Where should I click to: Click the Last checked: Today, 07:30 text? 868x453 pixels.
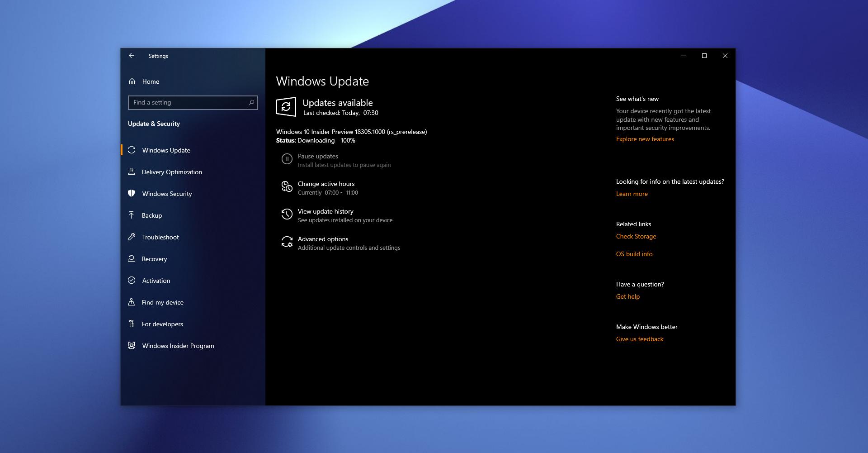[x=340, y=113]
